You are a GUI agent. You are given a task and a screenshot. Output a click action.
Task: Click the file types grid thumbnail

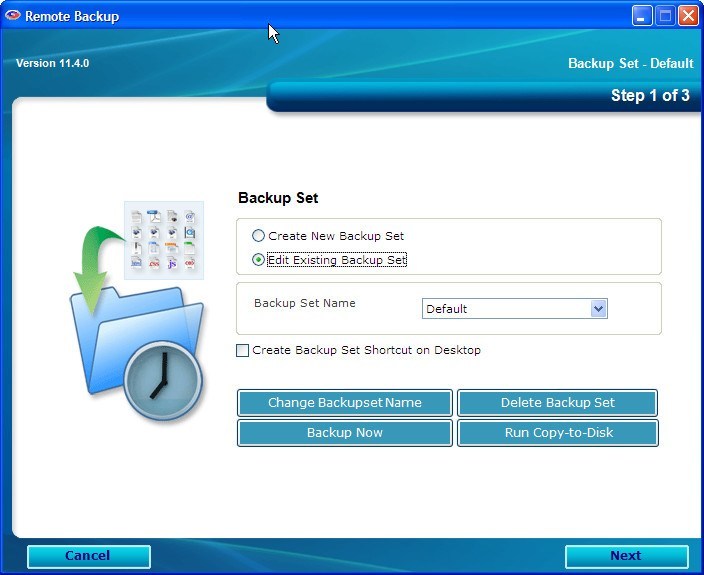164,240
